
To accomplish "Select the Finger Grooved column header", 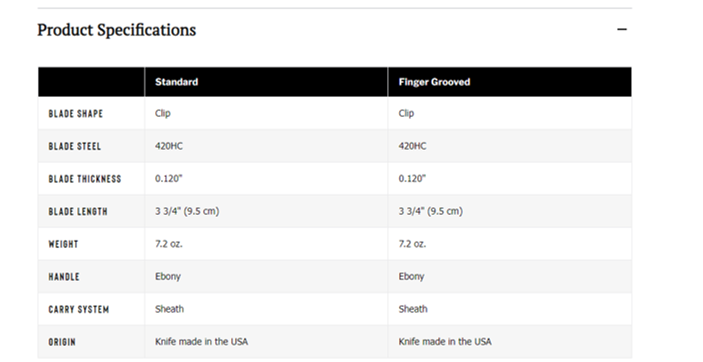I will (434, 82).
